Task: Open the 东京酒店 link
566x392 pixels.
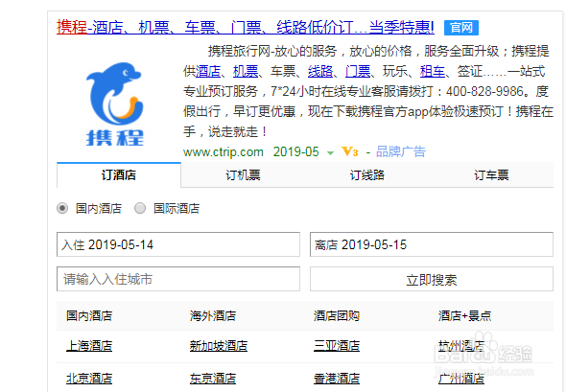Action: pyautogui.click(x=213, y=379)
